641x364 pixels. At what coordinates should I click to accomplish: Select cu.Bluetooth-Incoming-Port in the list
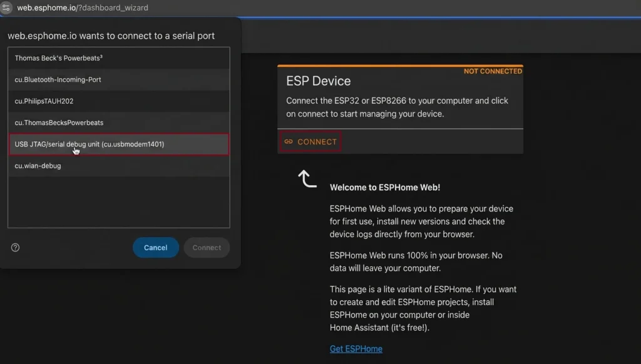coord(118,79)
